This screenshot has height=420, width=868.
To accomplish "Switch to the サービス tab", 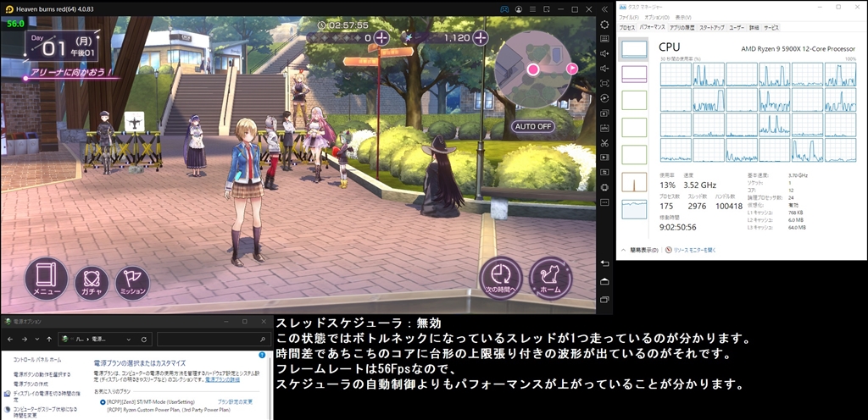I will tap(771, 28).
